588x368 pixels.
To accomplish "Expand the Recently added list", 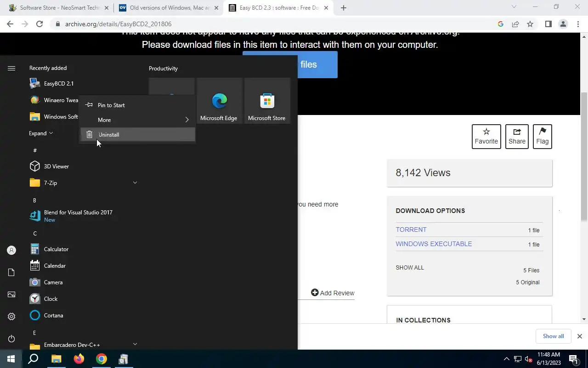I will [x=41, y=133].
